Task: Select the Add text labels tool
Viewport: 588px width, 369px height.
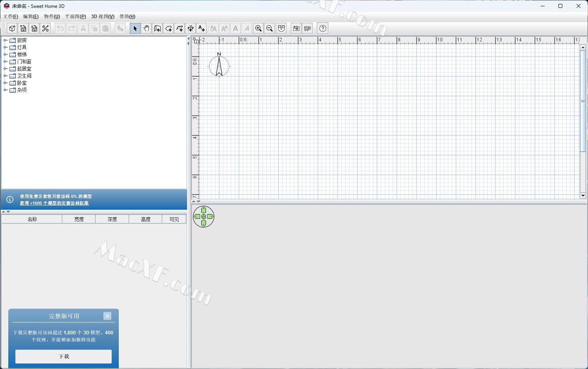Action: click(202, 28)
